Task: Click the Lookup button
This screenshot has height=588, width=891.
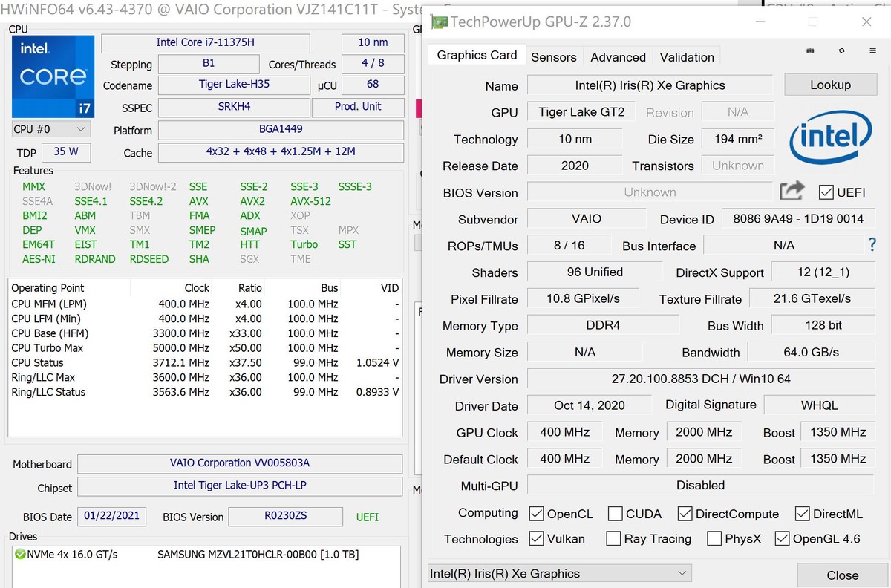Action: [830, 85]
